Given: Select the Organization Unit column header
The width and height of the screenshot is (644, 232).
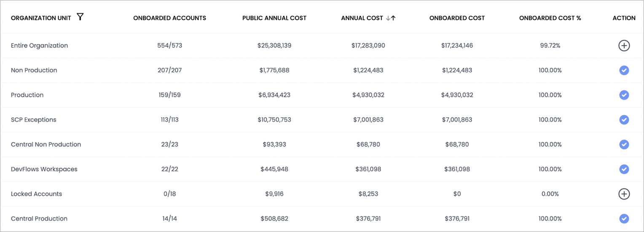Looking at the screenshot, I should coord(41,18).
